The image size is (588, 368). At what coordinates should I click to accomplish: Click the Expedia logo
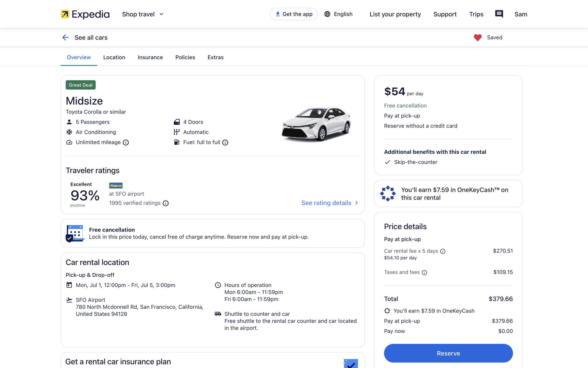[85, 14]
